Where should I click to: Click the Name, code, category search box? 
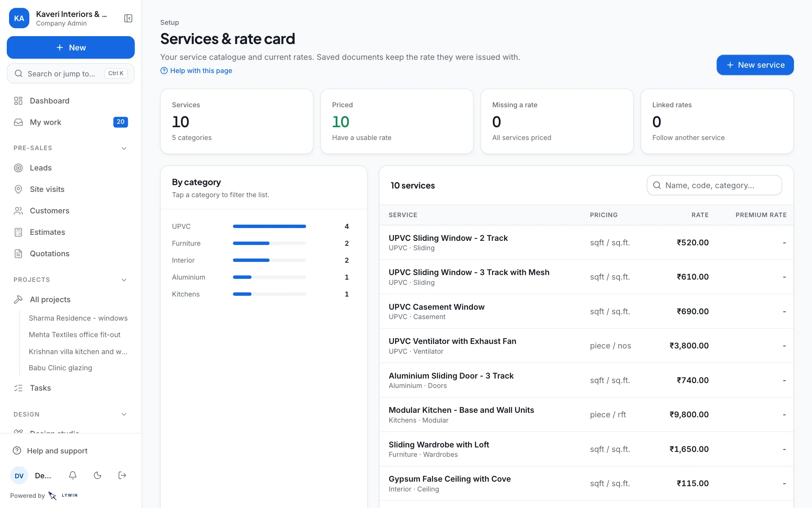point(714,185)
